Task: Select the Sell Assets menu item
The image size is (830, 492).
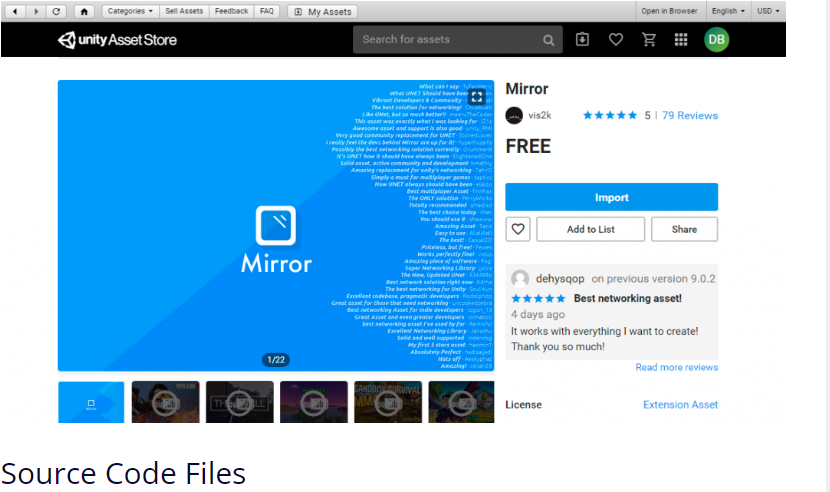Action: (x=185, y=11)
